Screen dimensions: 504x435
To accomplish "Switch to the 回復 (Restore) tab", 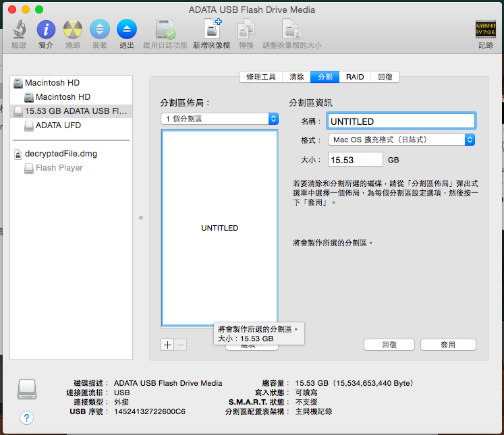I will click(385, 77).
